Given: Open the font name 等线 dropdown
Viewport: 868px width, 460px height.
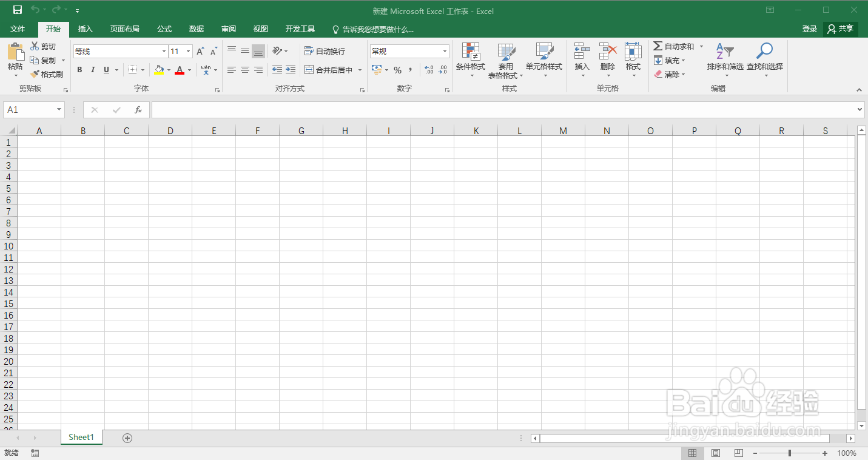Looking at the screenshot, I should 164,52.
